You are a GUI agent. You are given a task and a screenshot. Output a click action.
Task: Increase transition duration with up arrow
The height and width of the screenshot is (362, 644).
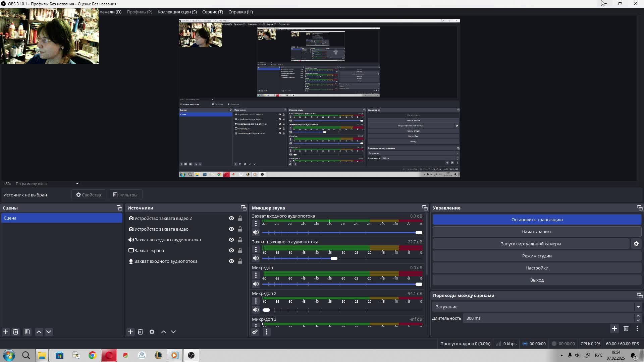[x=638, y=316]
